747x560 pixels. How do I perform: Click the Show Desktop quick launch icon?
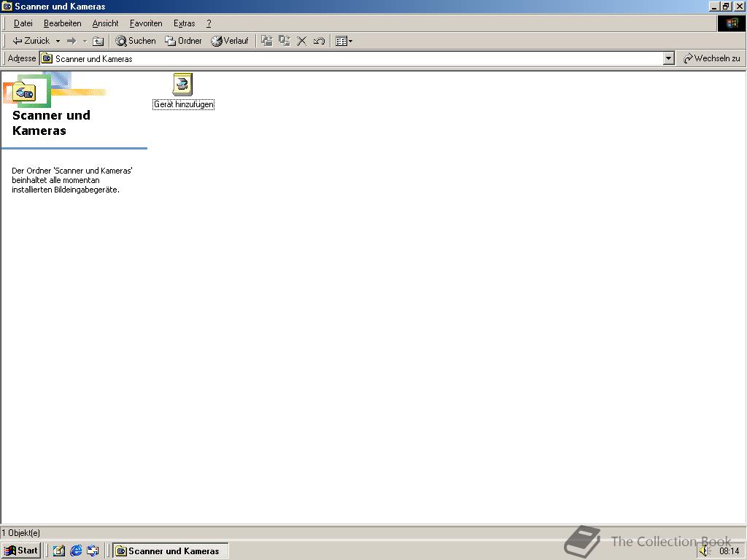[x=58, y=551]
